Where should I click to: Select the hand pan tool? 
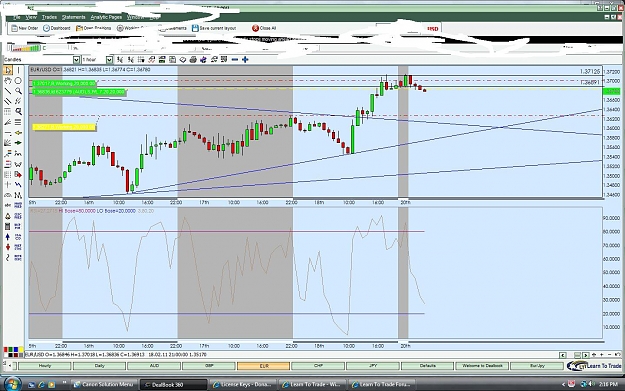point(8,81)
